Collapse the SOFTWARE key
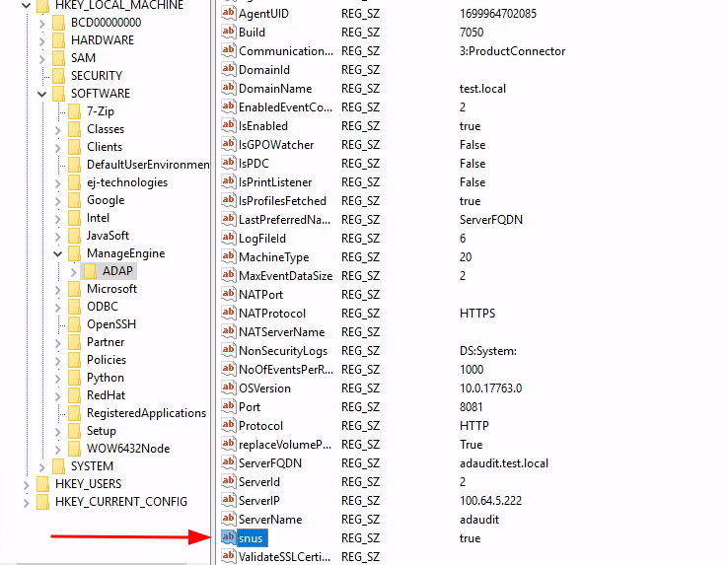The width and height of the screenshot is (728, 565). point(41,94)
